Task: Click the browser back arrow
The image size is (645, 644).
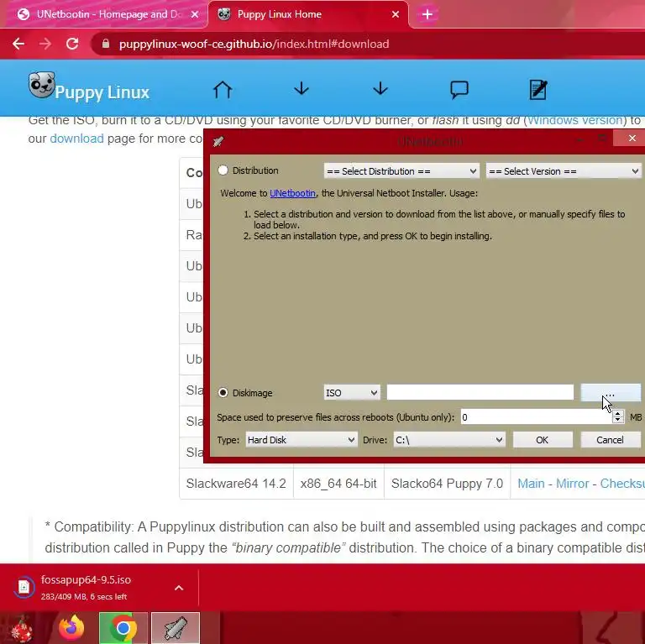Action: click(18, 44)
